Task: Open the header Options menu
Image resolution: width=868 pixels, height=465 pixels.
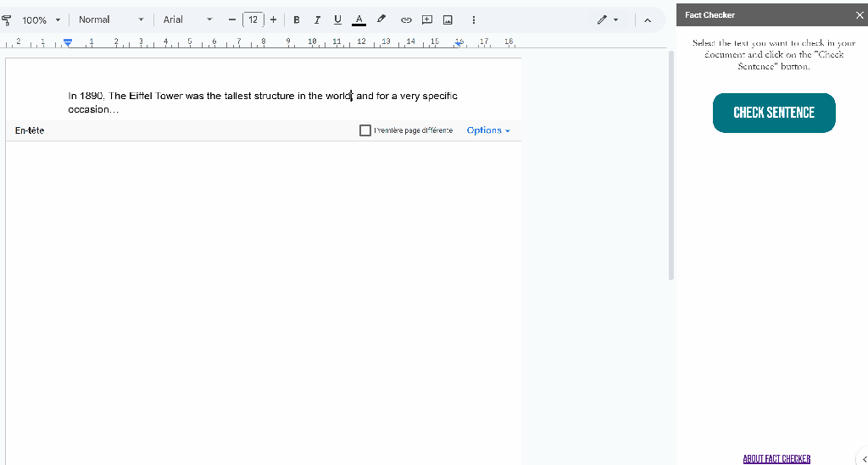Action: tap(488, 130)
